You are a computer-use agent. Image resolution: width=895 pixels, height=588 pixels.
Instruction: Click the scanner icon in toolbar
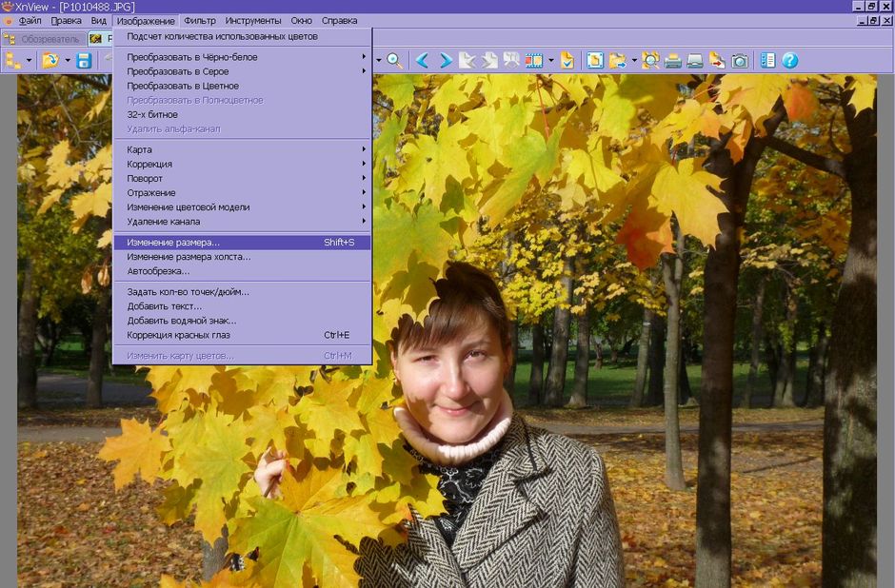click(695, 61)
